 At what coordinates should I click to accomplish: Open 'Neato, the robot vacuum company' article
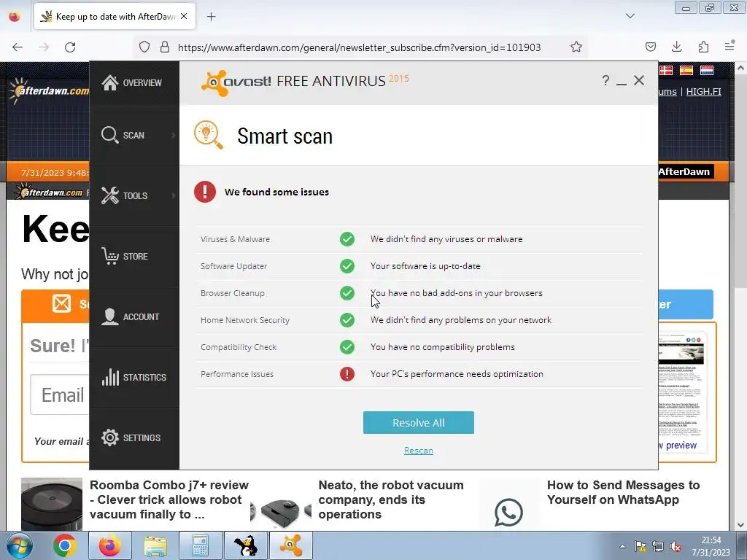point(391,499)
